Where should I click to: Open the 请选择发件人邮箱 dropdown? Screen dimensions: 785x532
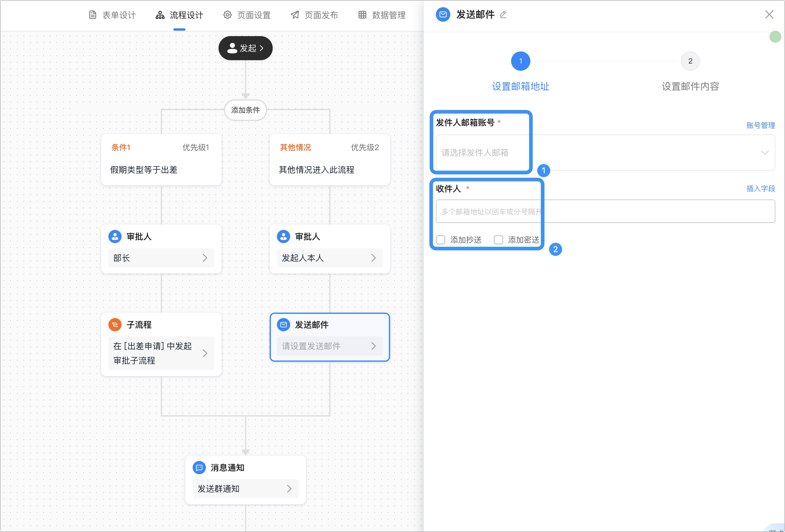click(x=605, y=153)
